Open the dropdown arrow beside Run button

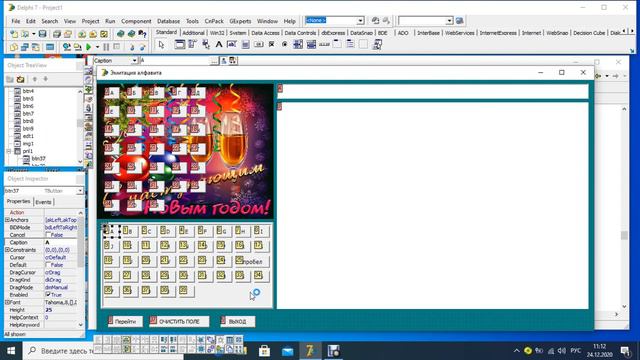coord(97,47)
